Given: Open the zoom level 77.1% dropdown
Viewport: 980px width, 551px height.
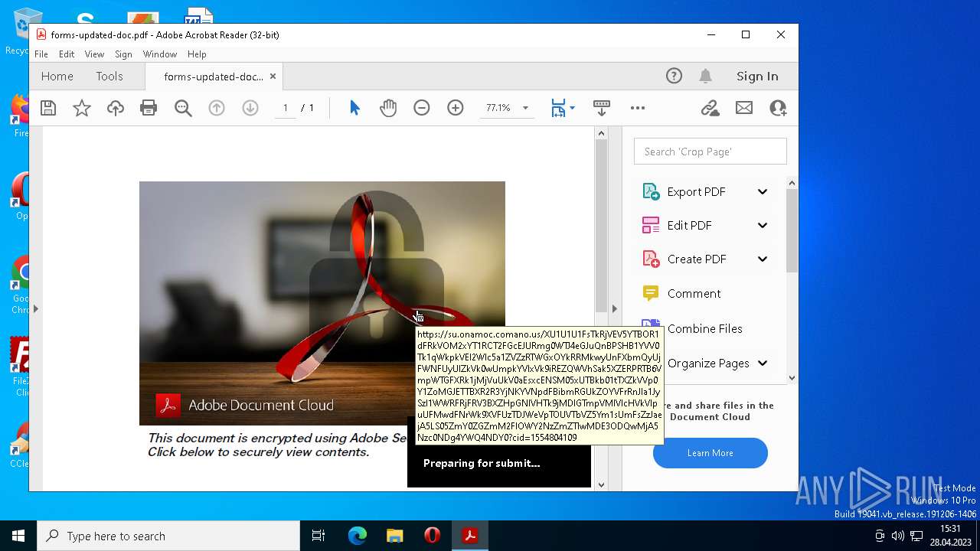Looking at the screenshot, I should pyautogui.click(x=525, y=108).
